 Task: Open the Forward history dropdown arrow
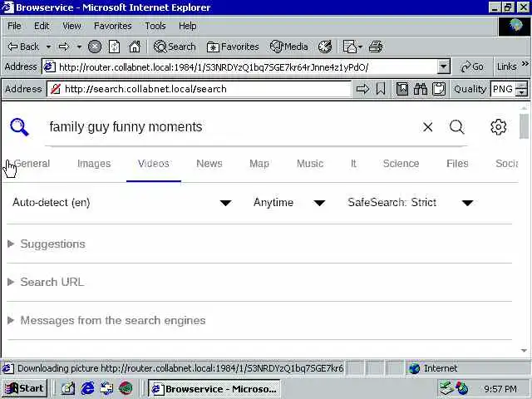click(x=79, y=47)
